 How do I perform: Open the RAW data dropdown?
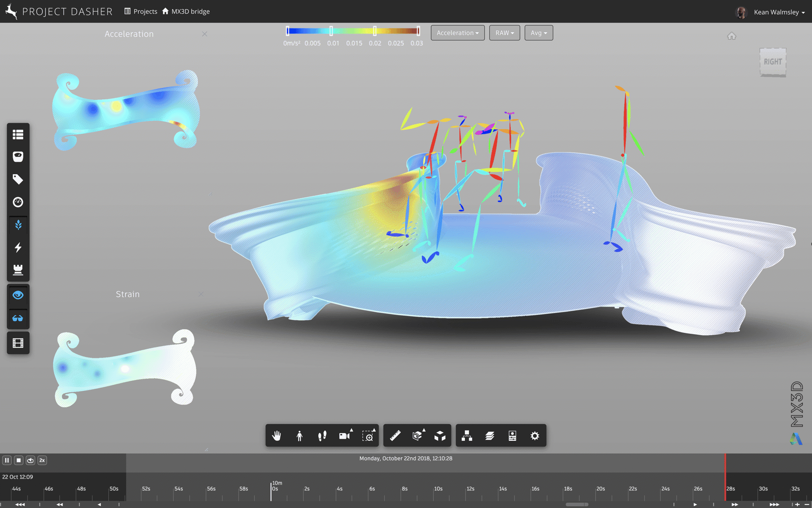pyautogui.click(x=504, y=33)
